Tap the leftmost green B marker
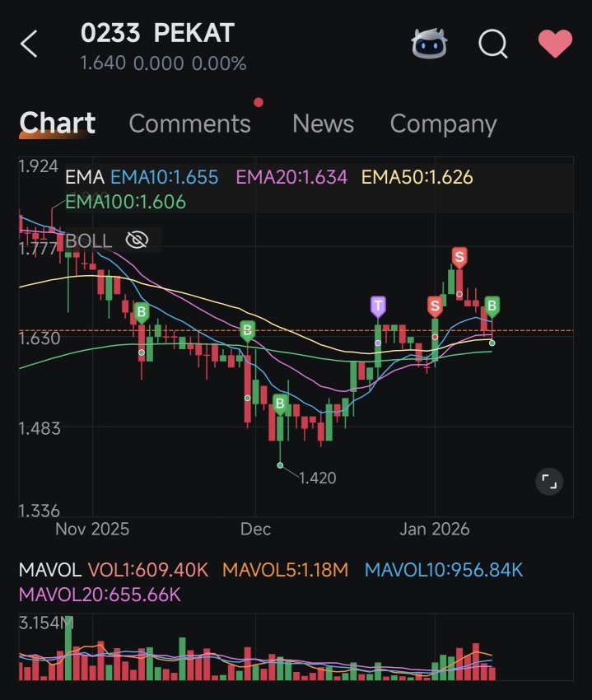The width and height of the screenshot is (592, 700). point(142,312)
